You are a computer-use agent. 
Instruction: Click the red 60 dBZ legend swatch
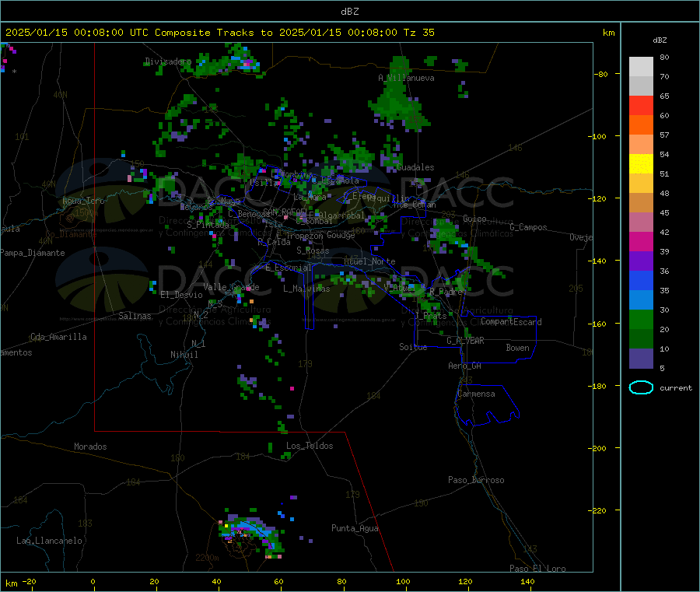coord(641,105)
